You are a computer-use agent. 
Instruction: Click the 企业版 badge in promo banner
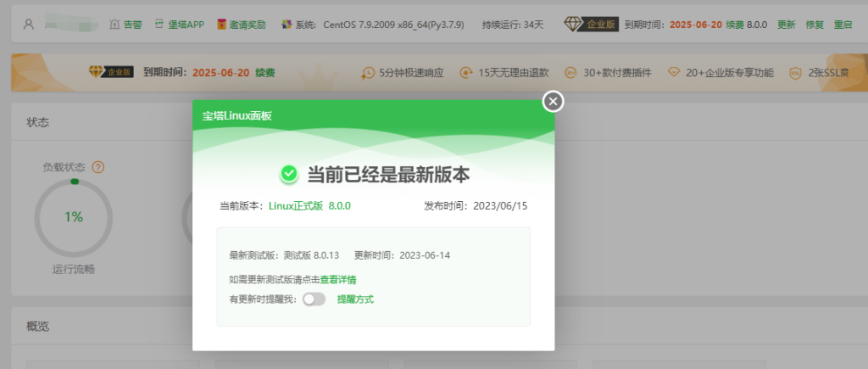coord(110,73)
